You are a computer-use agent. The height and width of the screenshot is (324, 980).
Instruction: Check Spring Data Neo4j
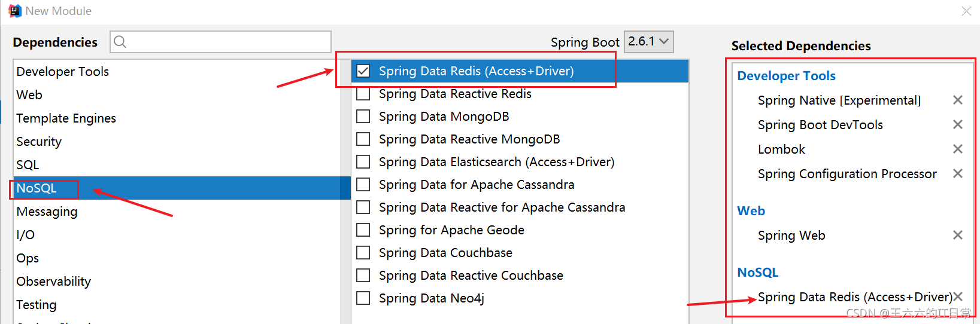coord(363,298)
